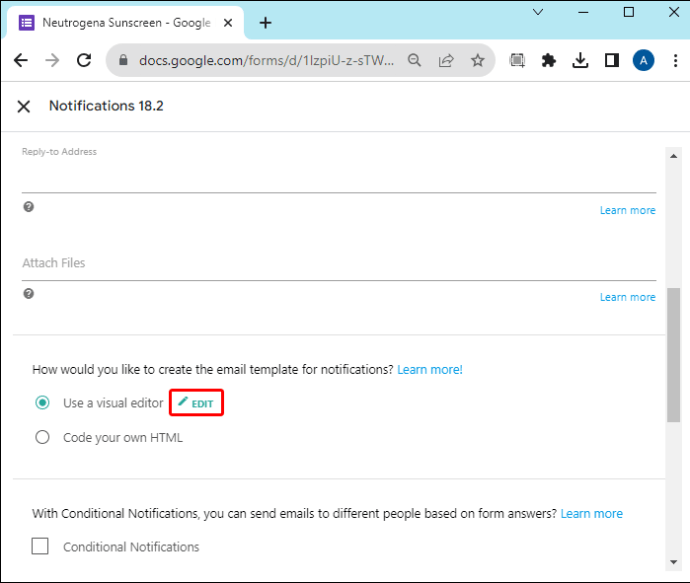Open Learn more about Conditional Notifications
The width and height of the screenshot is (690, 583).
(x=591, y=513)
